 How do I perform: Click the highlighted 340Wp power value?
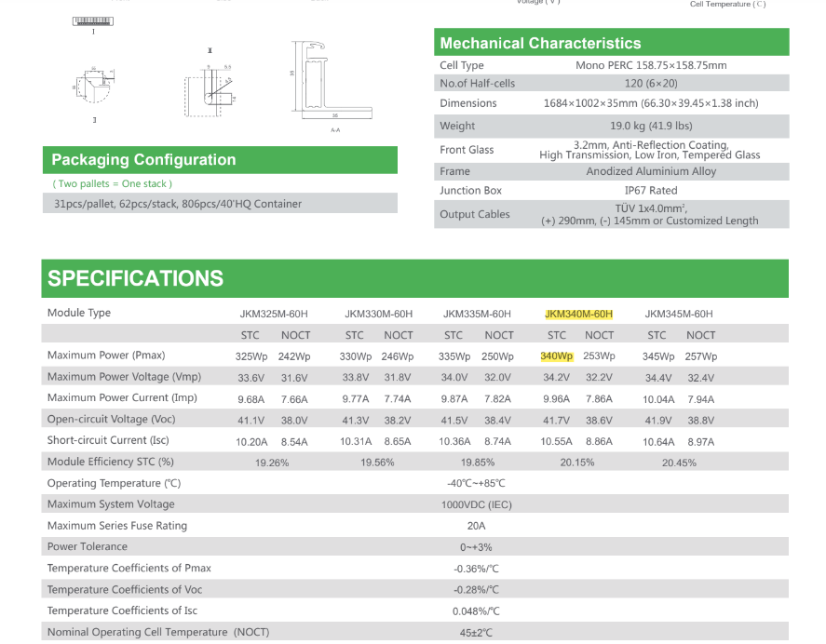point(556,356)
